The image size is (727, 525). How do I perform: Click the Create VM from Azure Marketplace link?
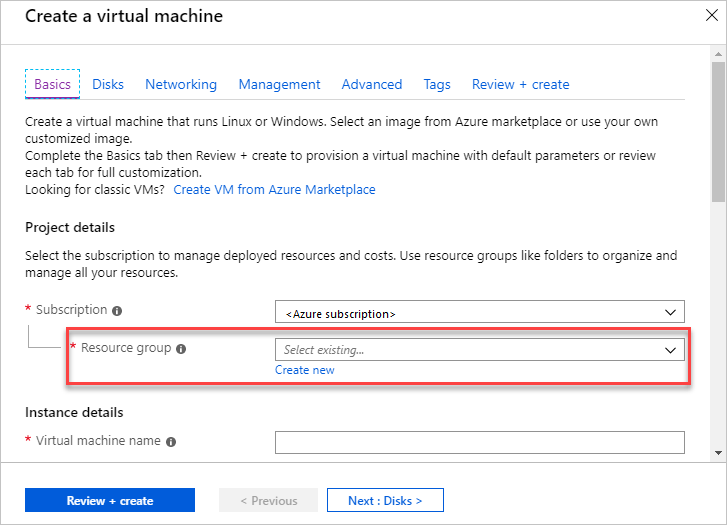click(x=275, y=189)
